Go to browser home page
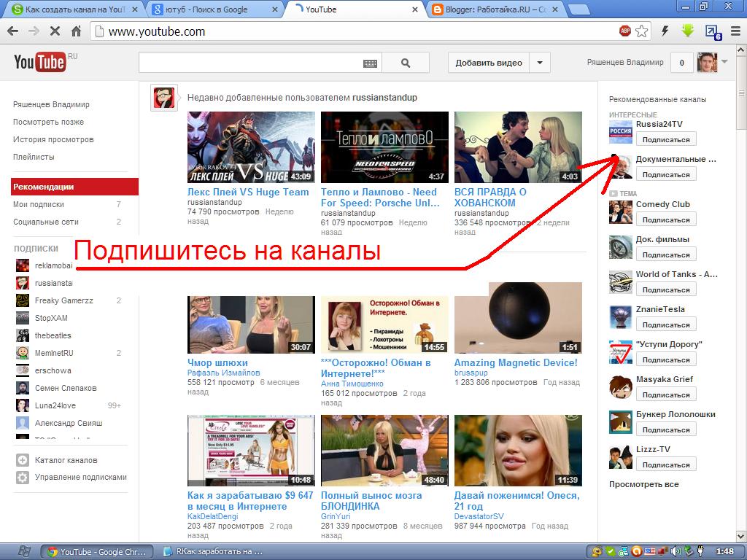The image size is (747, 560). [x=76, y=31]
